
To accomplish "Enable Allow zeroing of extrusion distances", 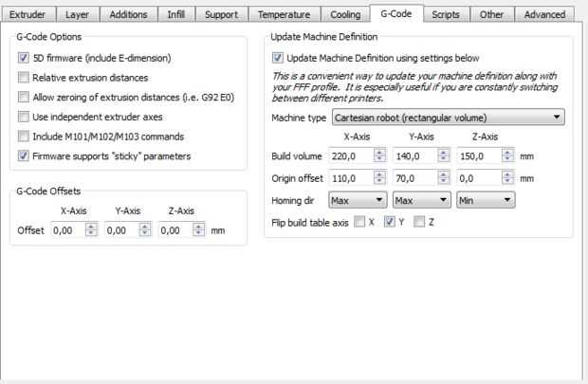I will (x=24, y=97).
